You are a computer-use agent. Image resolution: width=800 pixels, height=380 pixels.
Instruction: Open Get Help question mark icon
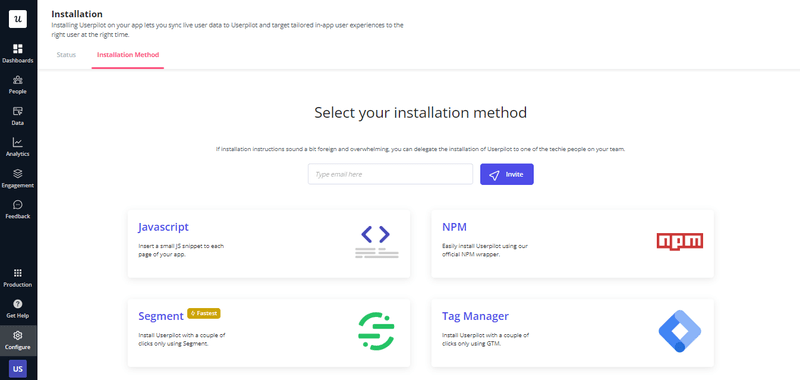(18, 304)
